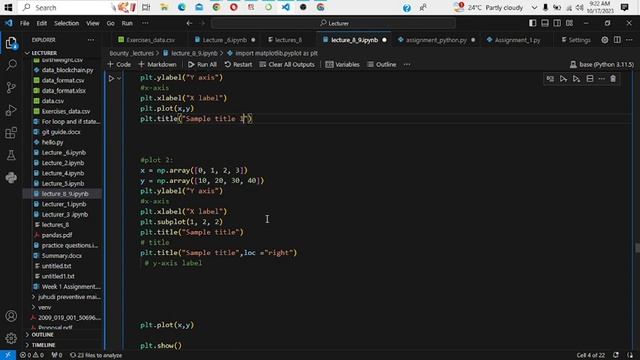640x360 pixels.
Task: Split the editor right
Action: click(617, 40)
